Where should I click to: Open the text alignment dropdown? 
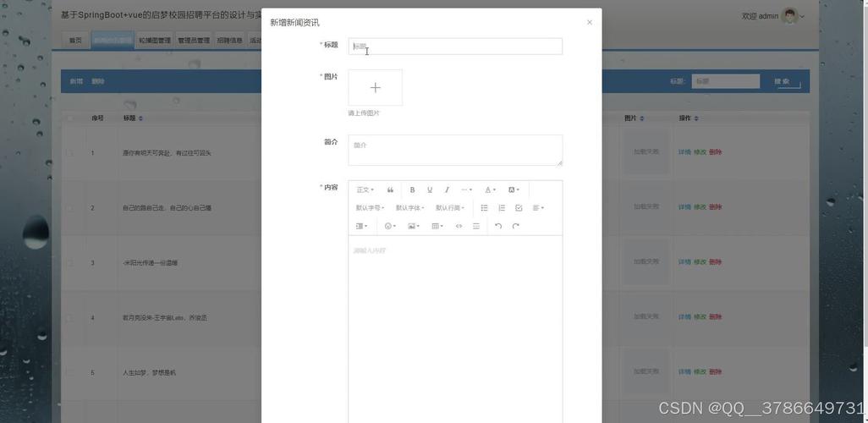tap(538, 207)
